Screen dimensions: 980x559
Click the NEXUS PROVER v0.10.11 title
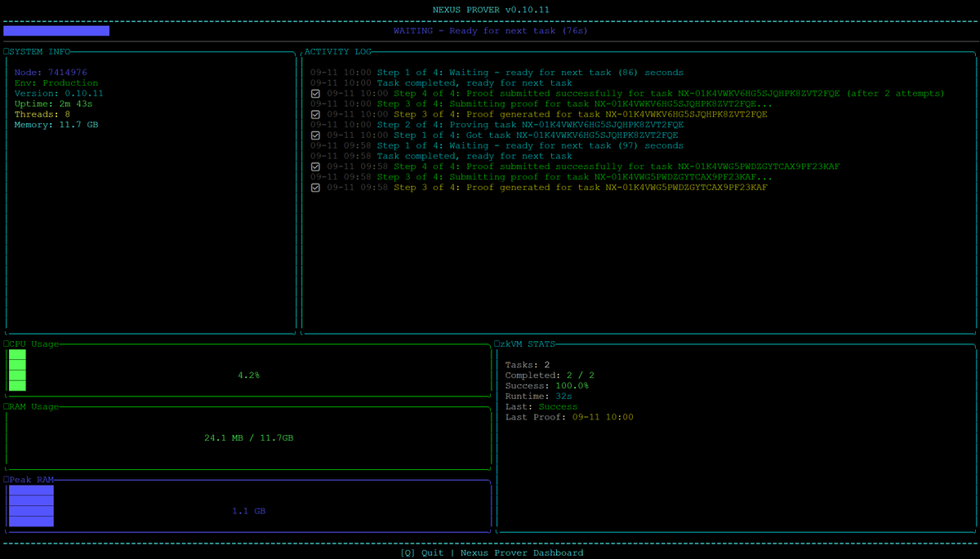(x=490, y=10)
